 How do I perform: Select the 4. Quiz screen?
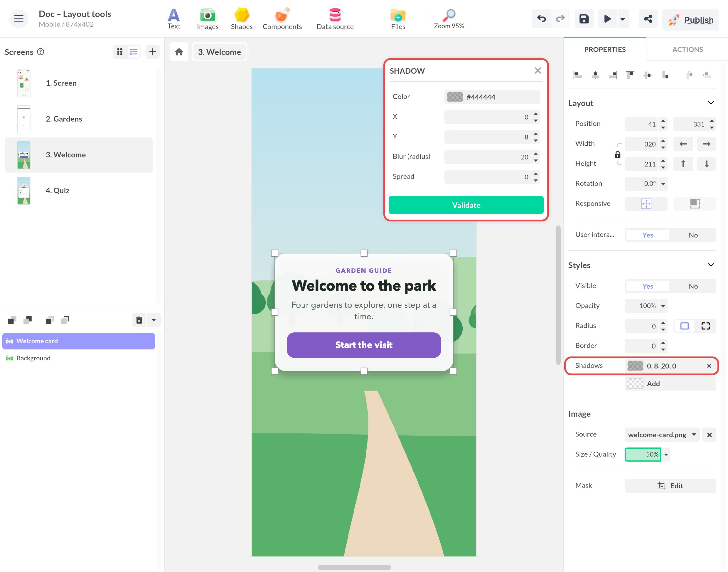(79, 191)
